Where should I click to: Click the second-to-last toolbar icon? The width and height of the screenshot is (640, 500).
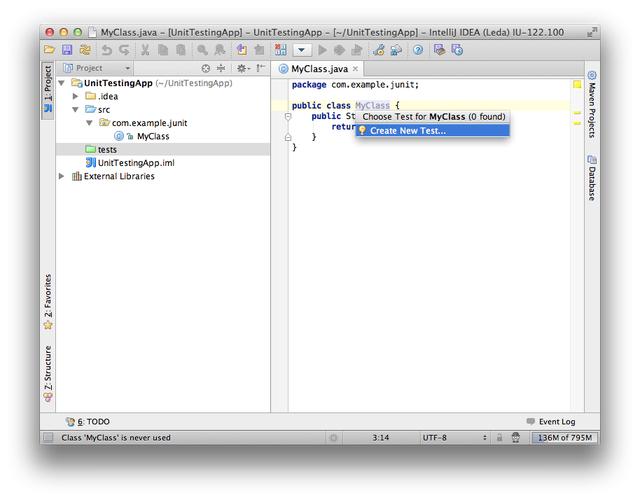pyautogui.click(x=439, y=50)
